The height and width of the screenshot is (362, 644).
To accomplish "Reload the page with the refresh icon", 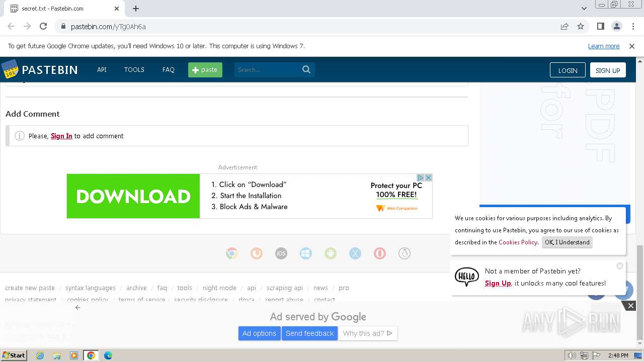I will pos(43,26).
